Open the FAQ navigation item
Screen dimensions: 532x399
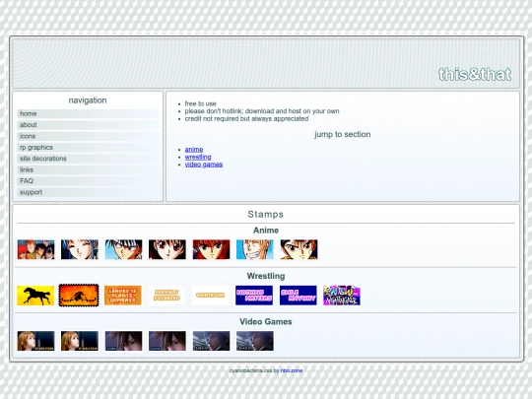click(88, 181)
